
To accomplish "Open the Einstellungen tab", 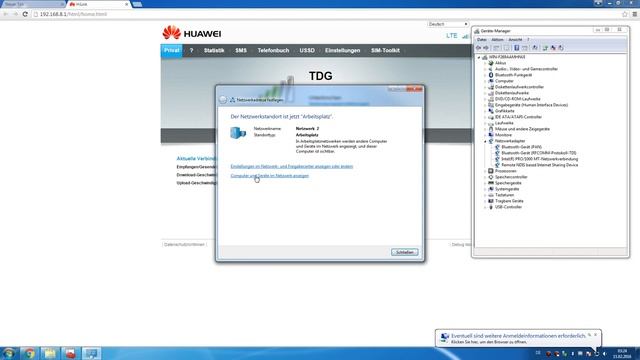I will coord(342,50).
